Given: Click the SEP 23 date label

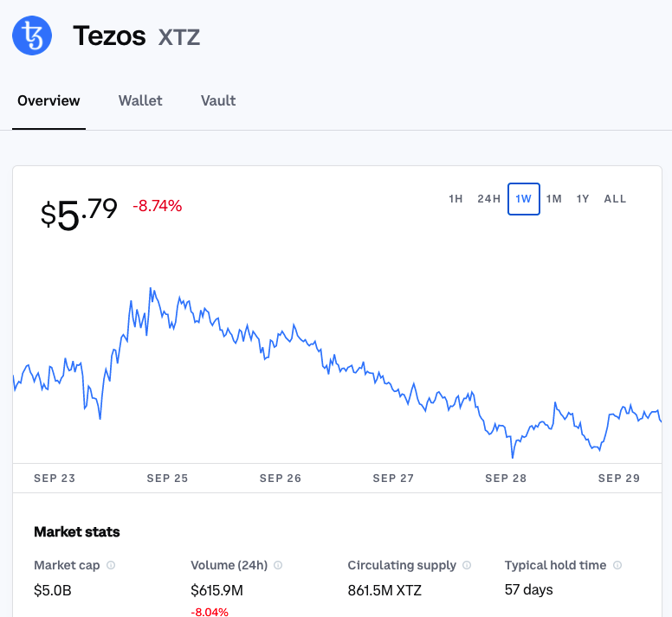Looking at the screenshot, I should pyautogui.click(x=55, y=479).
